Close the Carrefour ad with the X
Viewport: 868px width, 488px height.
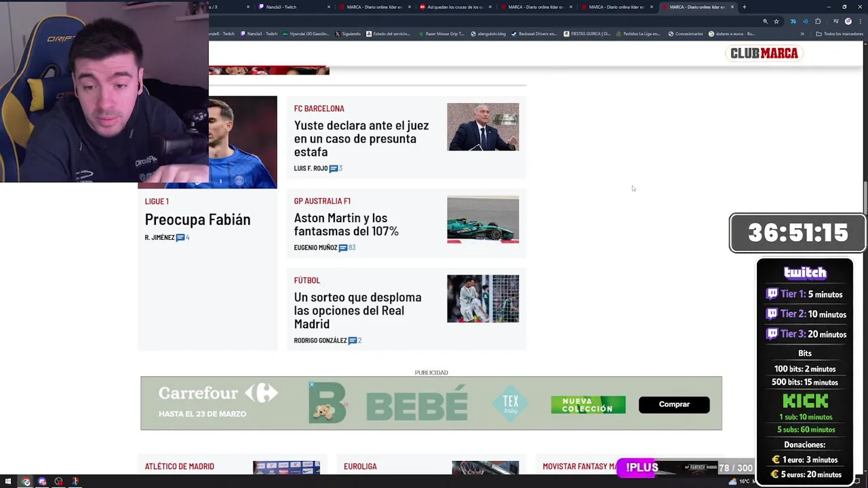[x=312, y=384]
